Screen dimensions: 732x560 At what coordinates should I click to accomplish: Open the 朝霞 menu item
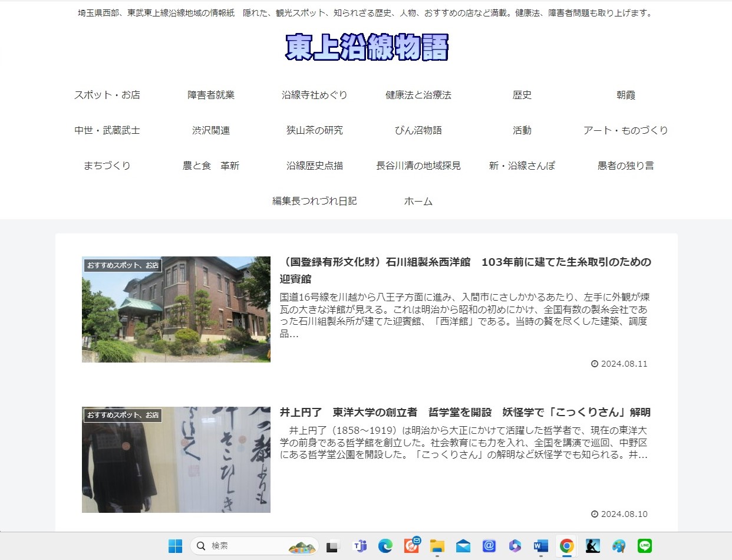626,95
